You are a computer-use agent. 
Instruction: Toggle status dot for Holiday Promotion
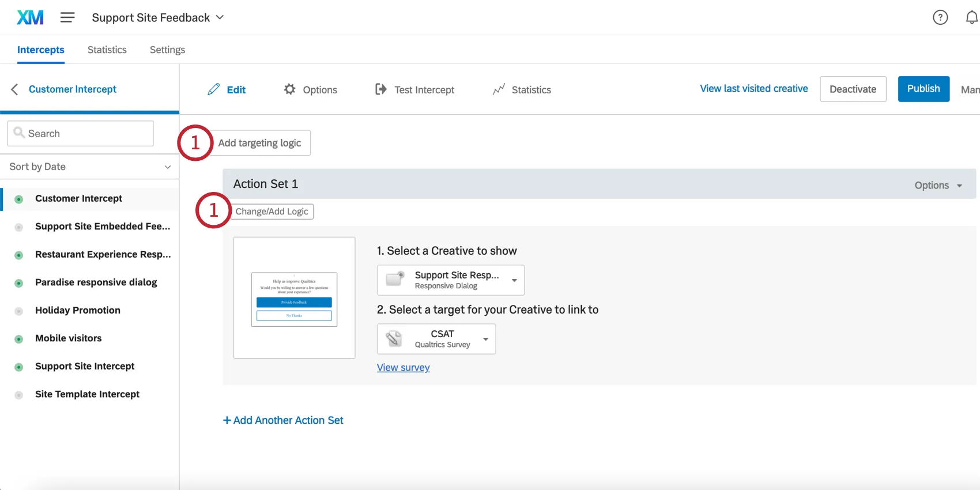point(19,311)
